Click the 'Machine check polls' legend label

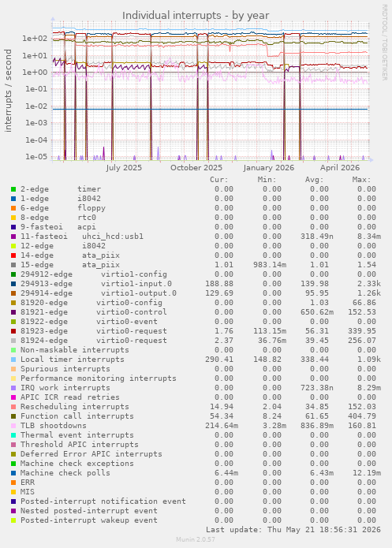65,473
